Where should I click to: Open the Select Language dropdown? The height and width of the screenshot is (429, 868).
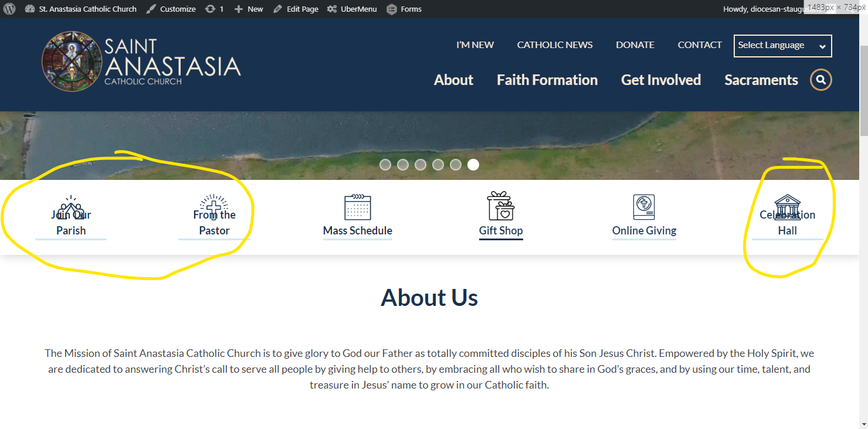[782, 46]
